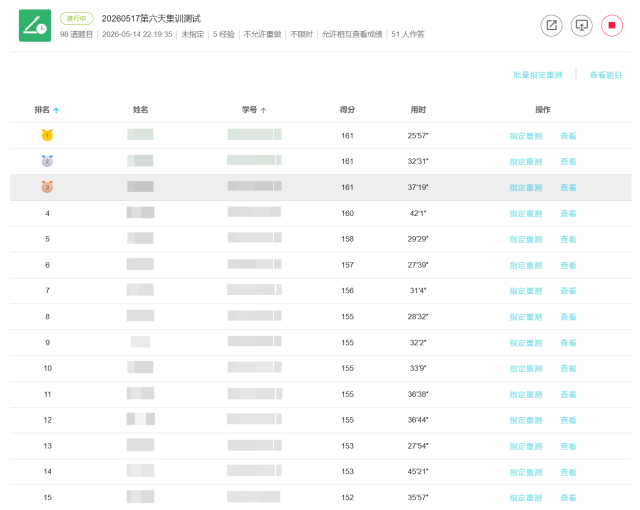The image size is (640, 510).
Task: Stop the test with the red stop button
Action: point(611,25)
